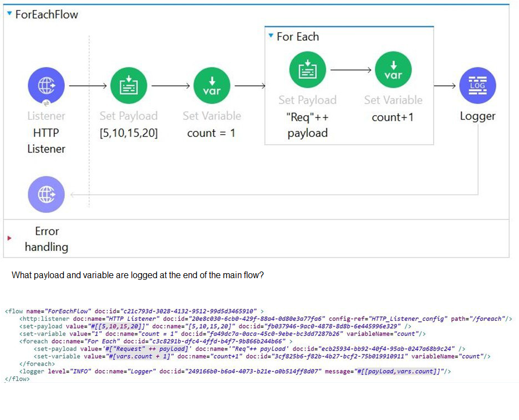Viewport: 519px width, 420px height.
Task: Select the HTTP Listener globe icon
Action: (46, 86)
